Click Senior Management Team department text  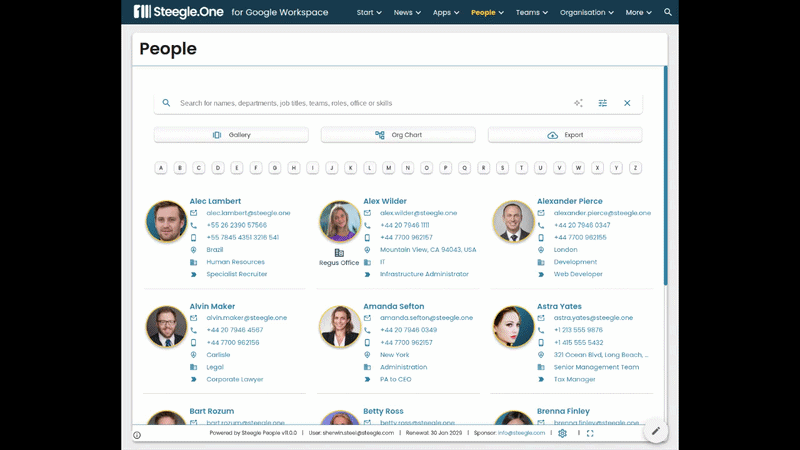pos(596,367)
